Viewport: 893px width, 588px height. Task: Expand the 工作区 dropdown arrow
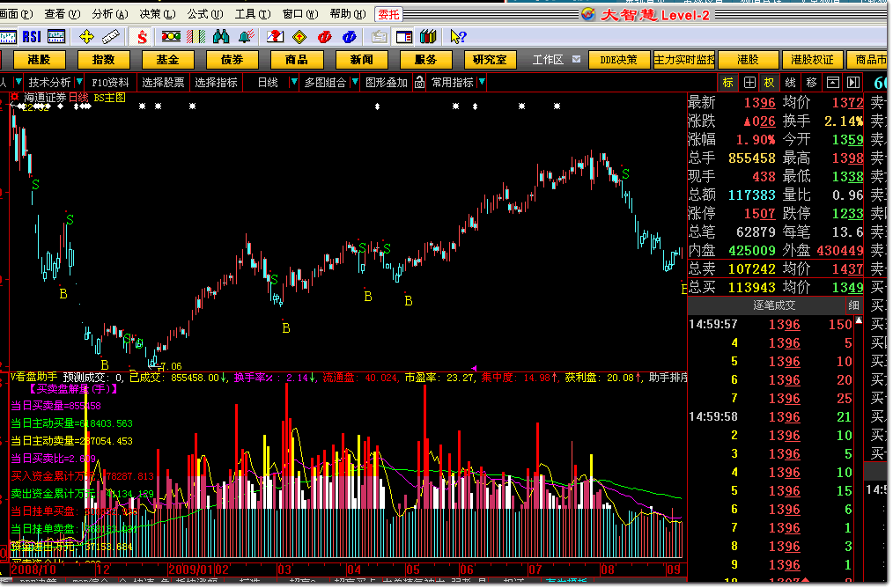tap(576, 59)
